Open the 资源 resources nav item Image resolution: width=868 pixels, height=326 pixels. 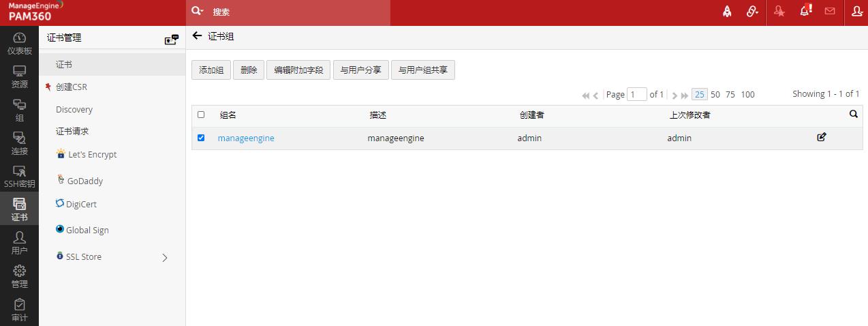point(19,77)
